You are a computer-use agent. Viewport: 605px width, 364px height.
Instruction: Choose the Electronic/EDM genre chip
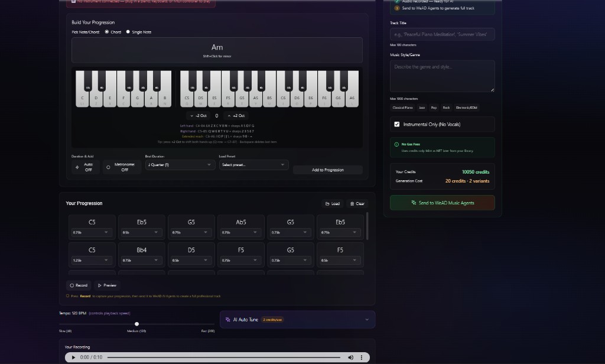click(466, 108)
